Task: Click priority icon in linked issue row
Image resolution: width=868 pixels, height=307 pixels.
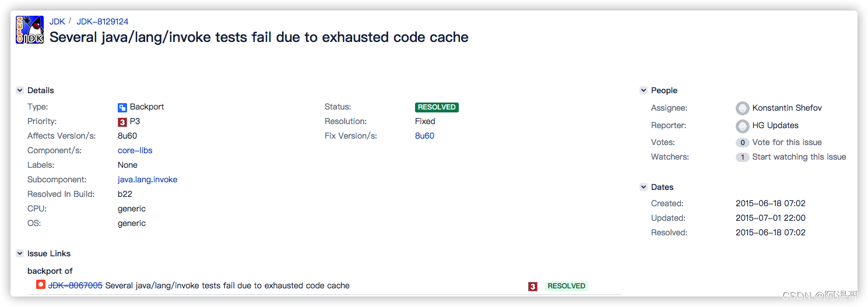Action: [532, 286]
